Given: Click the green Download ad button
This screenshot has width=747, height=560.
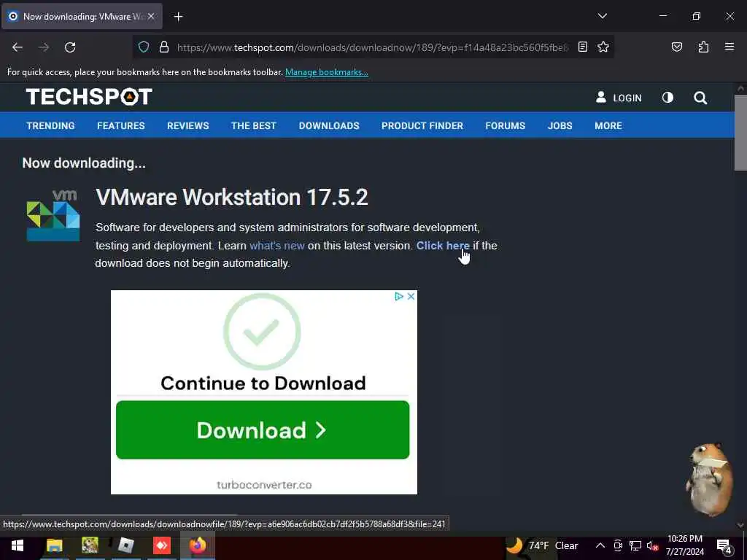Looking at the screenshot, I should click(x=263, y=430).
